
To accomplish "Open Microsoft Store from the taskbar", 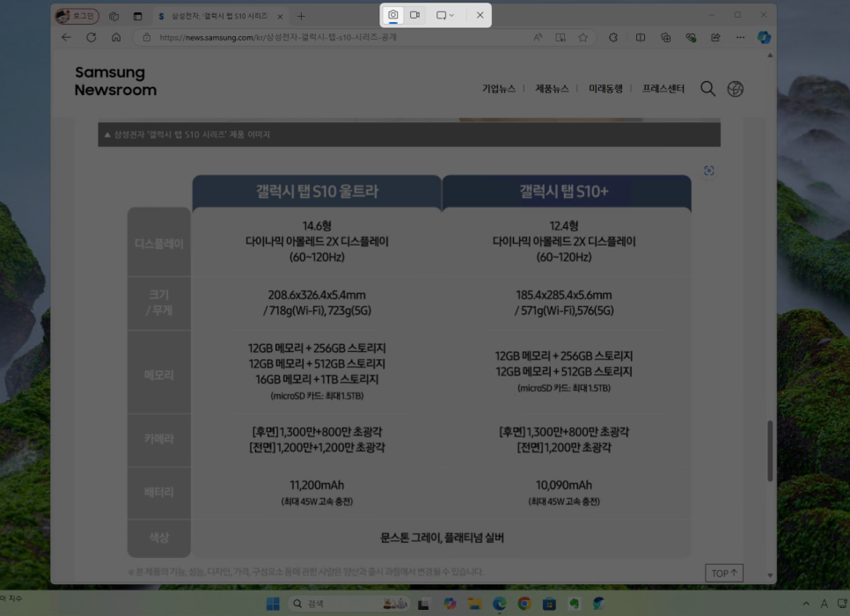I will (549, 604).
